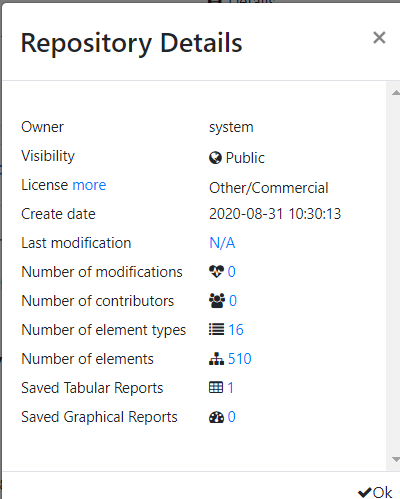The image size is (400, 499).
Task: Click the users group icon for contributors
Action: pos(217,301)
